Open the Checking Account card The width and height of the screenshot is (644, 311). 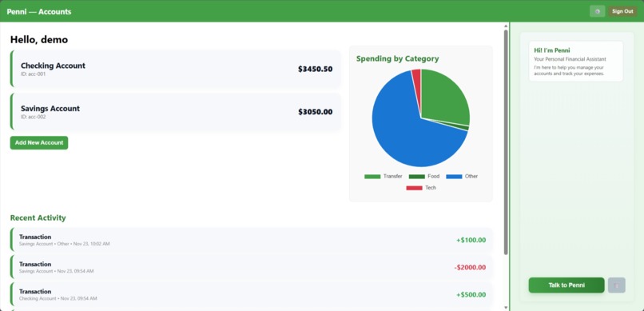tap(175, 69)
